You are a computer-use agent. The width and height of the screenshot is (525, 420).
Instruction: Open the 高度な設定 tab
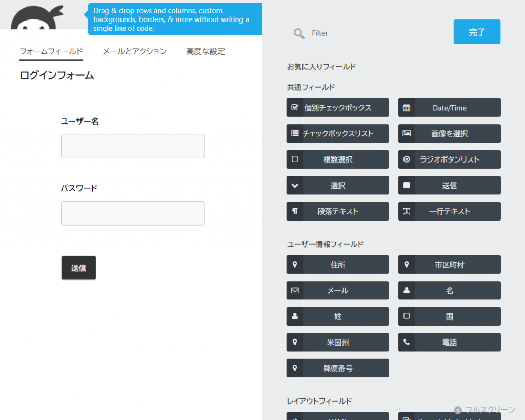tap(206, 52)
